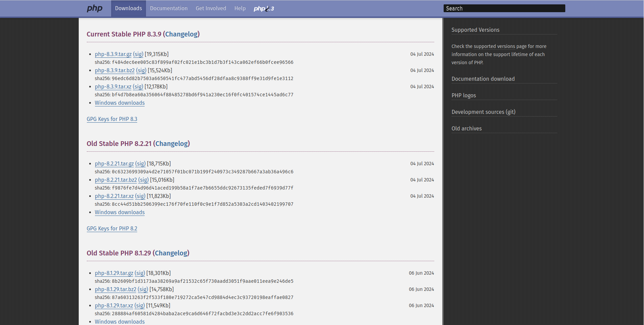This screenshot has width=644, height=325.
Task: Download php-8.1.29.tar.bz2
Action: pos(115,289)
